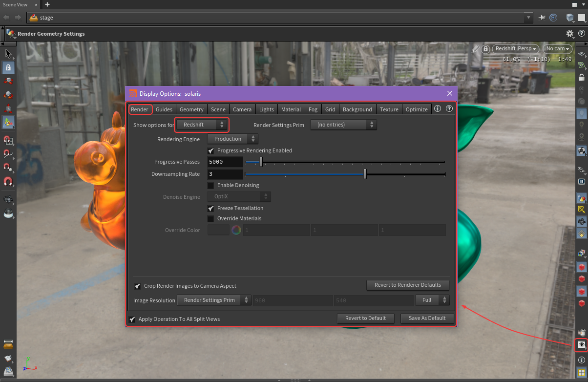This screenshot has width=588, height=382.
Task: Check the Override Materials checkbox
Action: pos(211,219)
